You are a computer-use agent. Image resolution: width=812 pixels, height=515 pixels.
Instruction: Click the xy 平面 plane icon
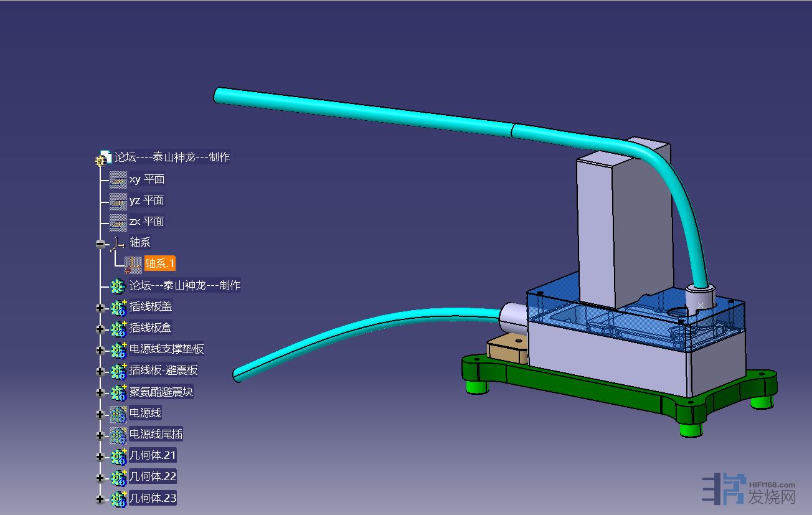118,180
